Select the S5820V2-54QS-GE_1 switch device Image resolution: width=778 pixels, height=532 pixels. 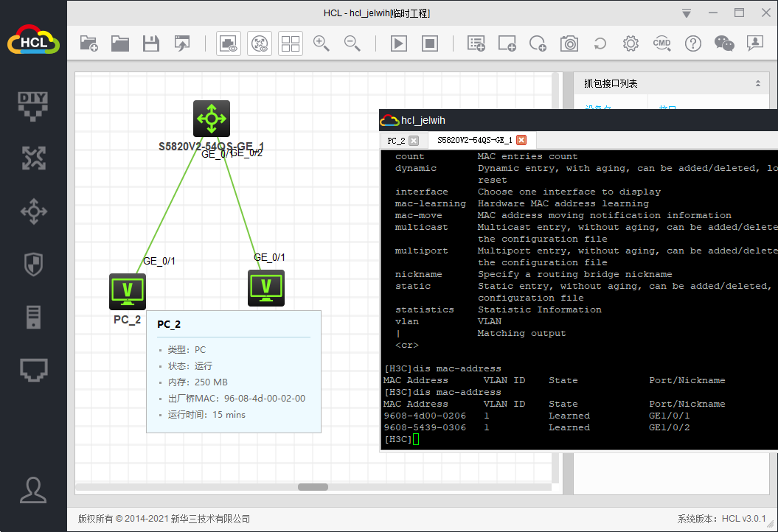[x=212, y=118]
